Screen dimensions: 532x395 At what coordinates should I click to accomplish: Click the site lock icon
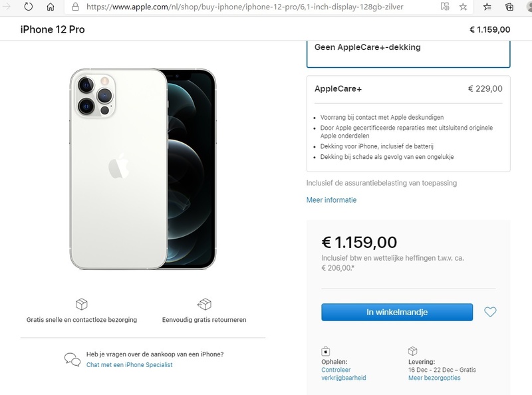click(74, 7)
